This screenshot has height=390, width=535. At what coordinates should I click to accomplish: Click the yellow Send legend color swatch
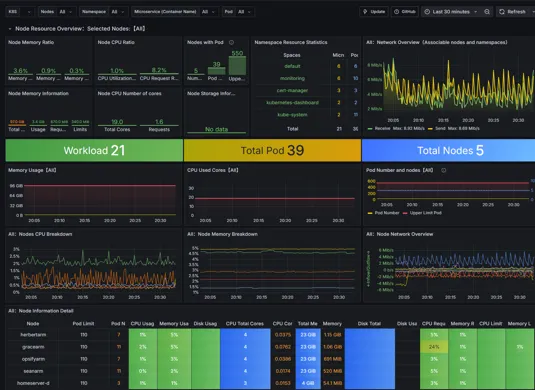(x=430, y=129)
